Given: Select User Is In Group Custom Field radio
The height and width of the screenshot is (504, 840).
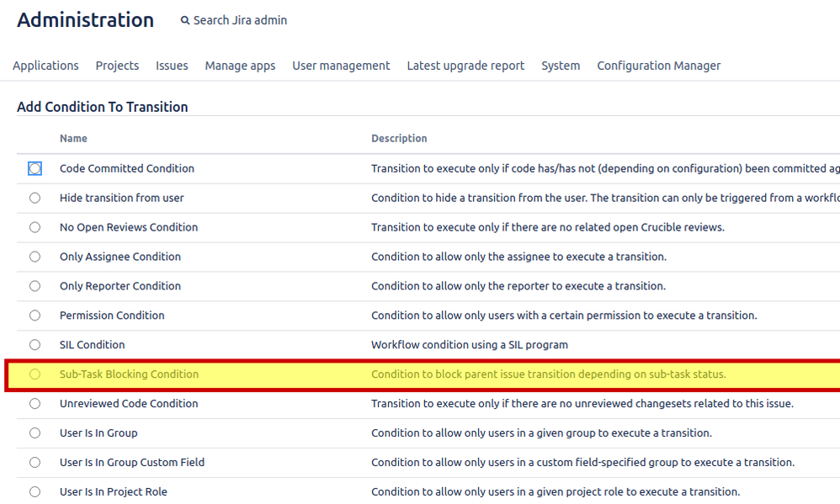Looking at the screenshot, I should coord(35,462).
